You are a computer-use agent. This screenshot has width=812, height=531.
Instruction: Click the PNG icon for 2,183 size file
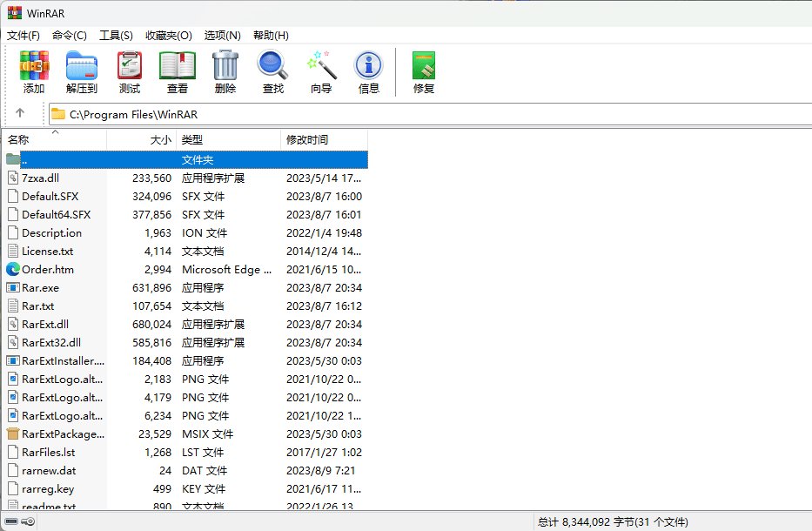13,380
